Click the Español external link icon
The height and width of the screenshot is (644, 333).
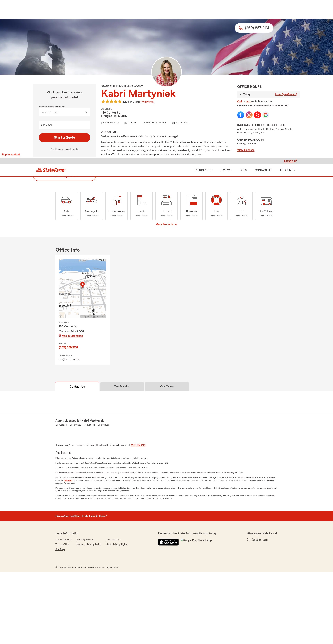296,161
